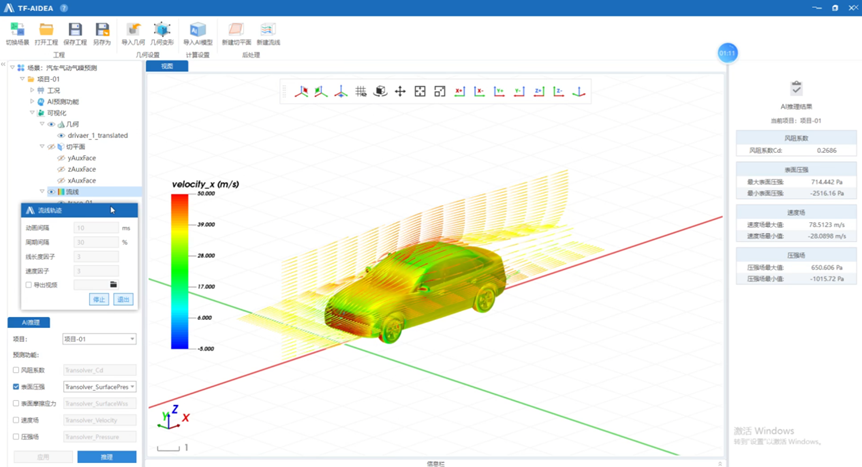Select the X+ view orientation icon
The width and height of the screenshot is (862, 467).
click(x=460, y=91)
